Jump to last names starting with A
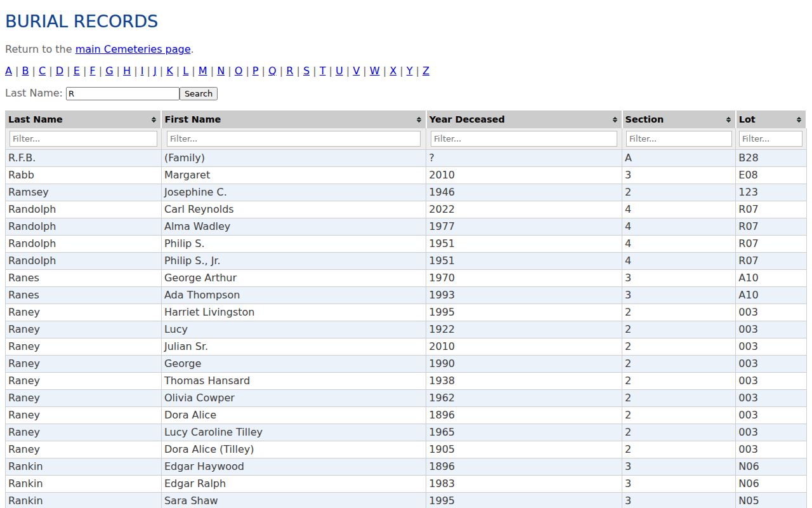 pos(8,70)
